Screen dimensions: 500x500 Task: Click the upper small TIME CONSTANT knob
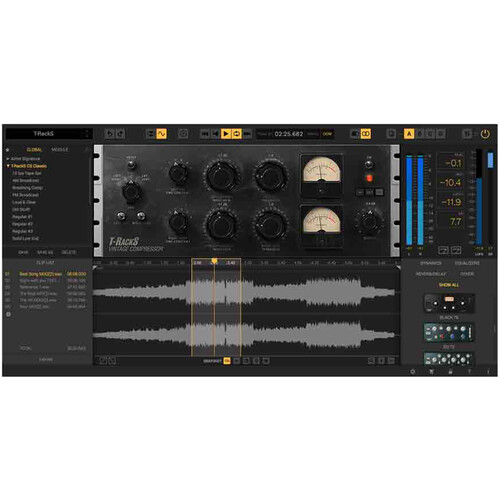coord(178,173)
